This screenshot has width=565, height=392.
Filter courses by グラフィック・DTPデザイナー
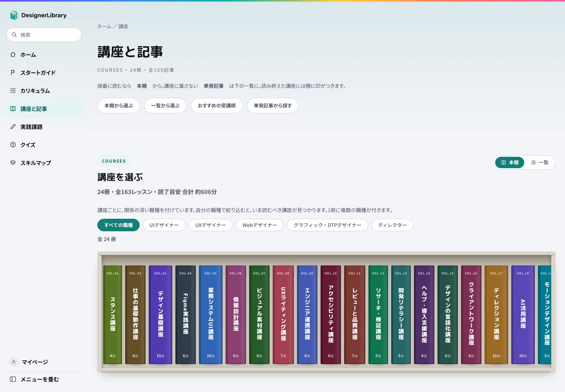tap(328, 225)
